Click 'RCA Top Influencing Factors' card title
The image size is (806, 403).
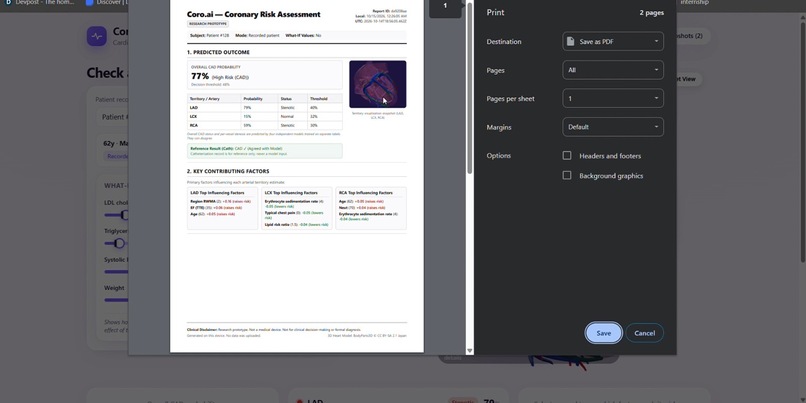365,193
